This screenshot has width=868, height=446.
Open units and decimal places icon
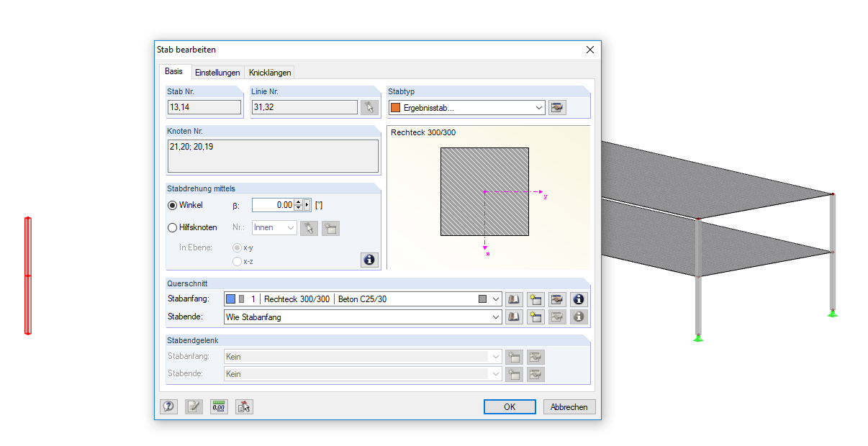coord(219,406)
